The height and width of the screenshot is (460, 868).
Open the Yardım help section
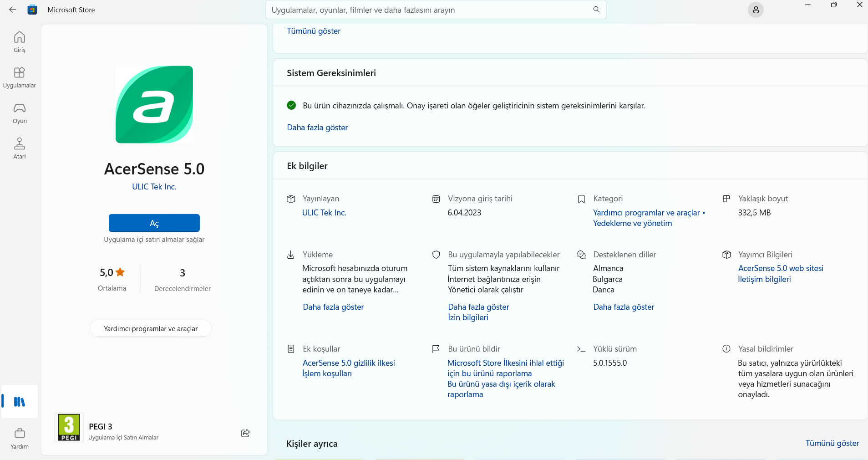[x=20, y=438]
